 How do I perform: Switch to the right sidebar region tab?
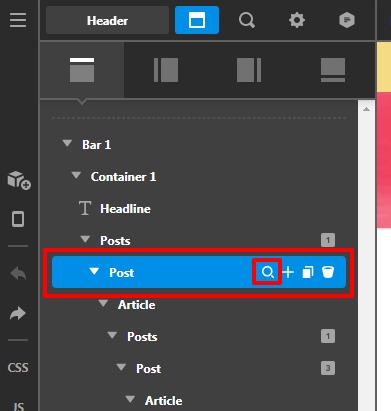(x=249, y=70)
